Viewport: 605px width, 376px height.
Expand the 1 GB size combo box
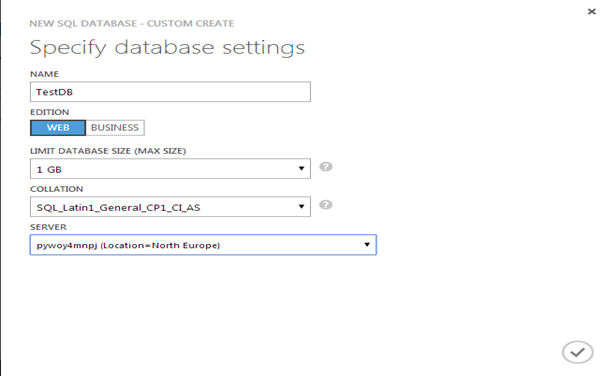[170, 168]
